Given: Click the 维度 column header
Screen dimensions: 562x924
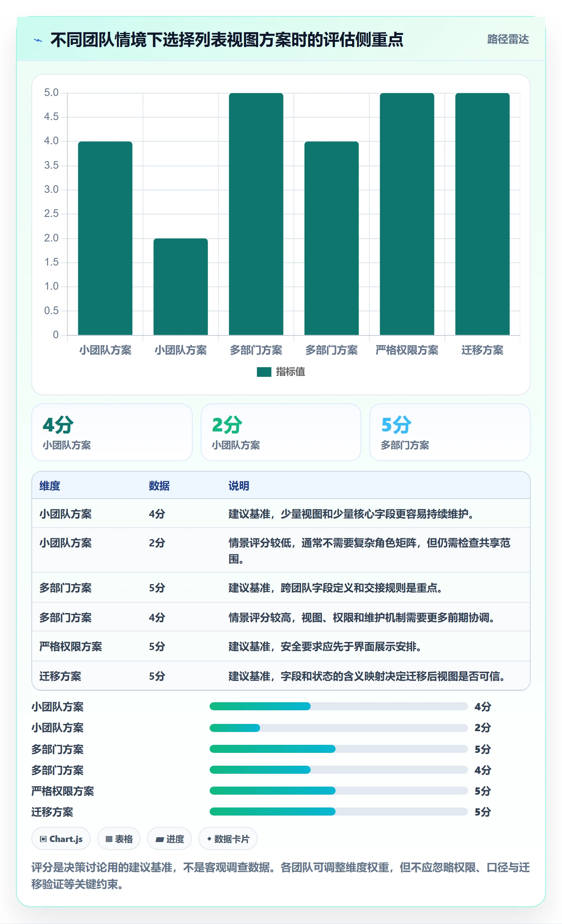Looking at the screenshot, I should [x=50, y=486].
